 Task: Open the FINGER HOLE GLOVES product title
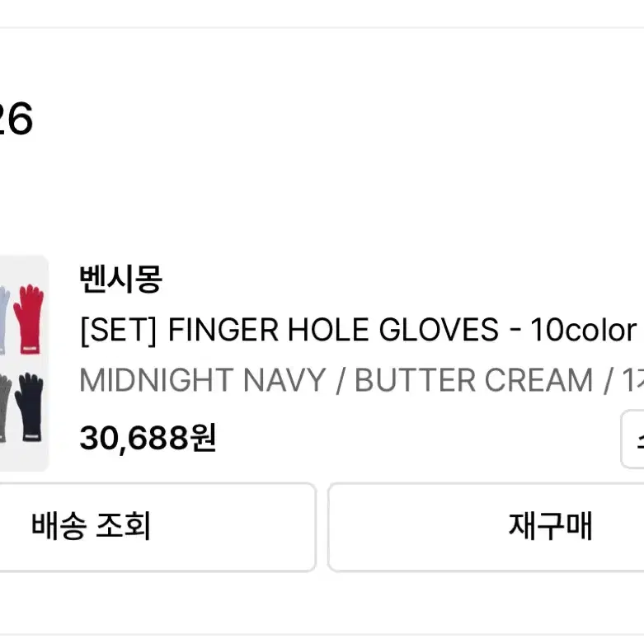[x=333, y=329]
